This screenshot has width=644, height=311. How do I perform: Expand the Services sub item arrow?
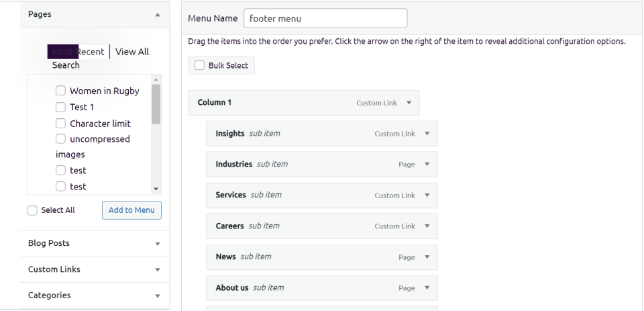[427, 195]
